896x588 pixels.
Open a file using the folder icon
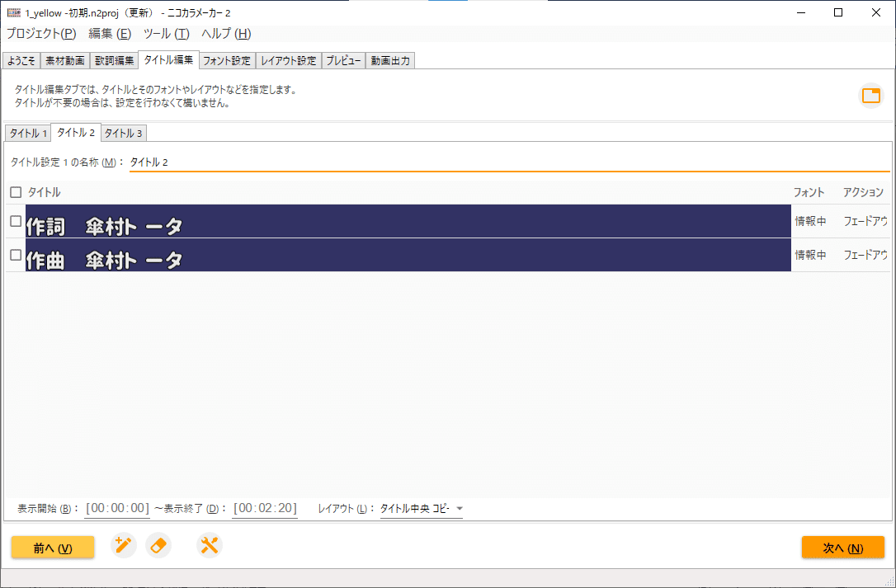pos(870,96)
